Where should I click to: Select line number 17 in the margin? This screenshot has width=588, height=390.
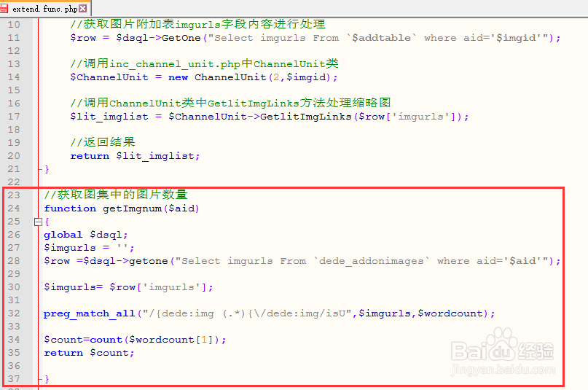[x=14, y=116]
